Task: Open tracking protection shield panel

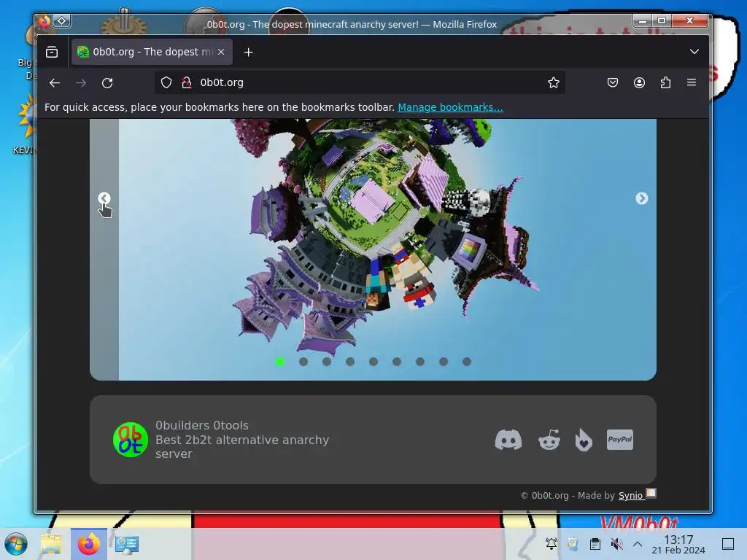Action: click(x=166, y=82)
